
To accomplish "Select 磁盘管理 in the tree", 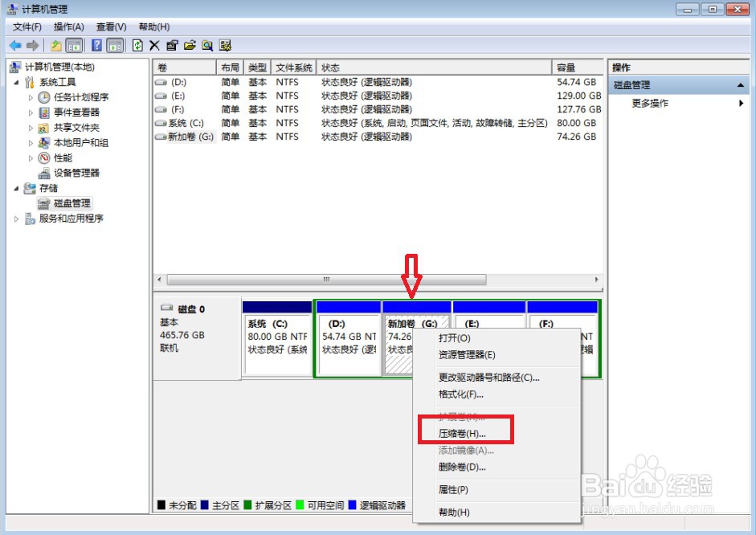I will click(x=72, y=203).
